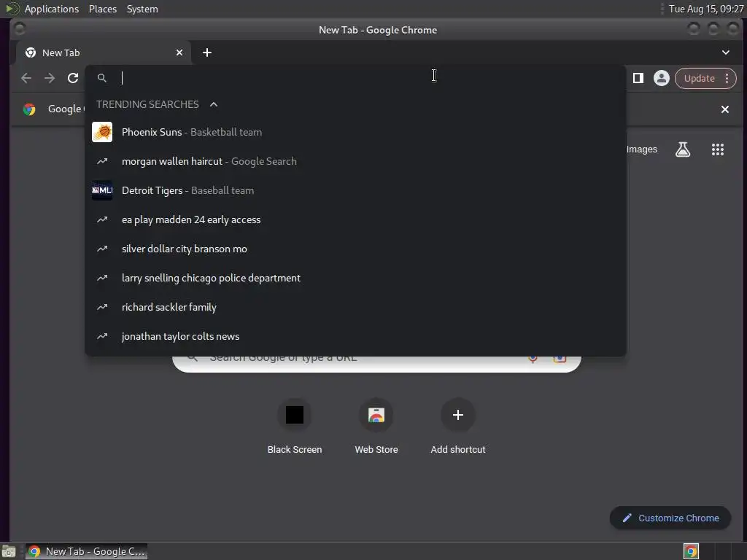Screen dimensions: 747x560
Task: Open Chrome's three-dot menu
Action: pos(727,78)
